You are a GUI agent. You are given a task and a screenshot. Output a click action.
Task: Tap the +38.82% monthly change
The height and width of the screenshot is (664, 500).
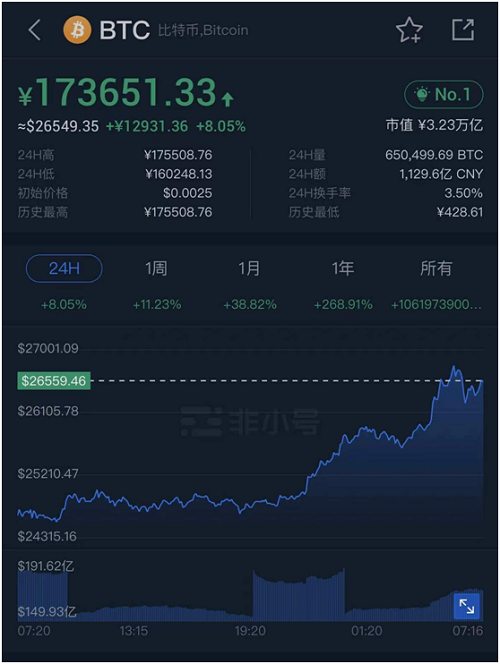[x=250, y=304]
